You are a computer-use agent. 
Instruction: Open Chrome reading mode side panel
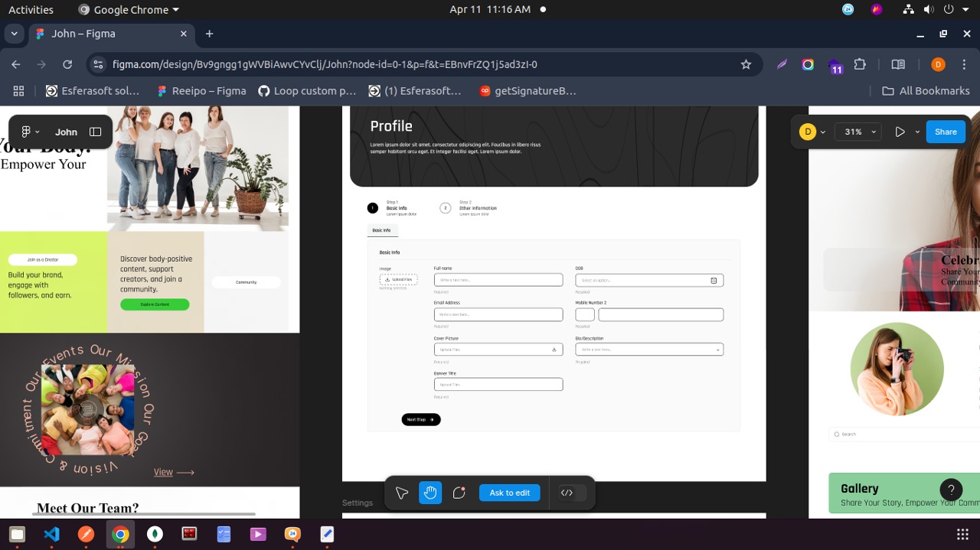(898, 65)
